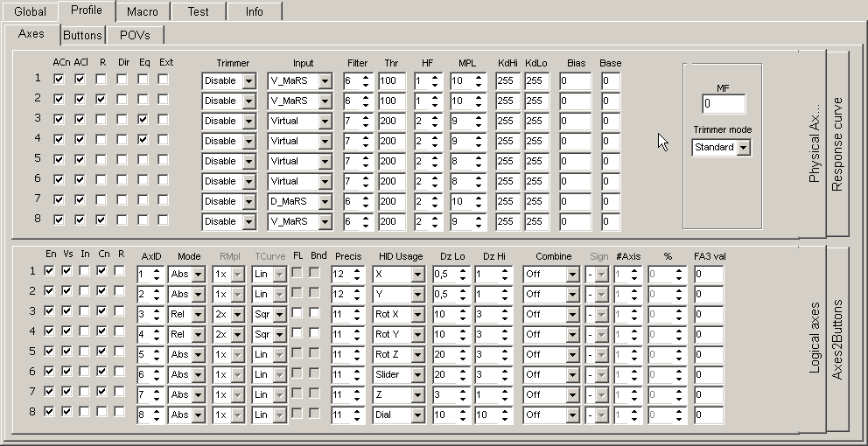The height and width of the screenshot is (446, 868).
Task: Enable Cn checkbox for logical axis 8
Action: pos(101,411)
